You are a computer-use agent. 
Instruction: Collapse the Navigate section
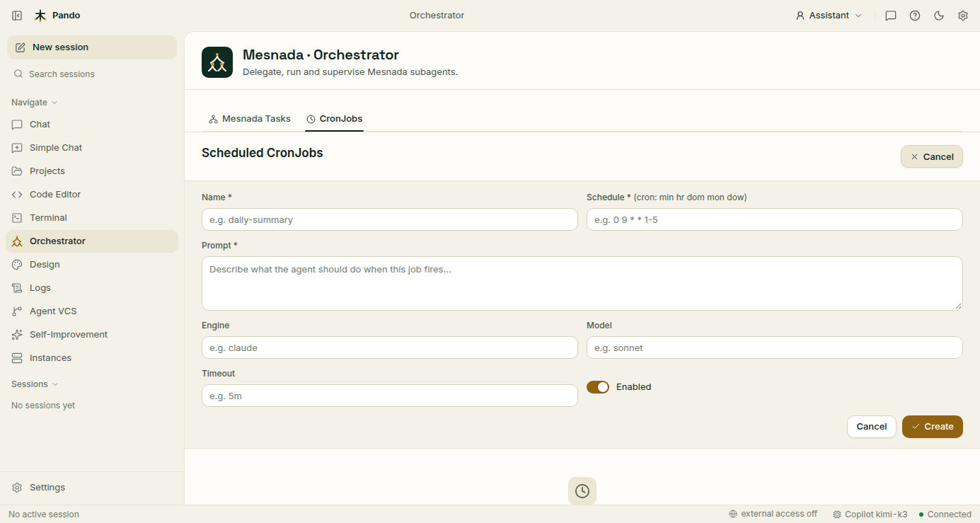coord(35,103)
